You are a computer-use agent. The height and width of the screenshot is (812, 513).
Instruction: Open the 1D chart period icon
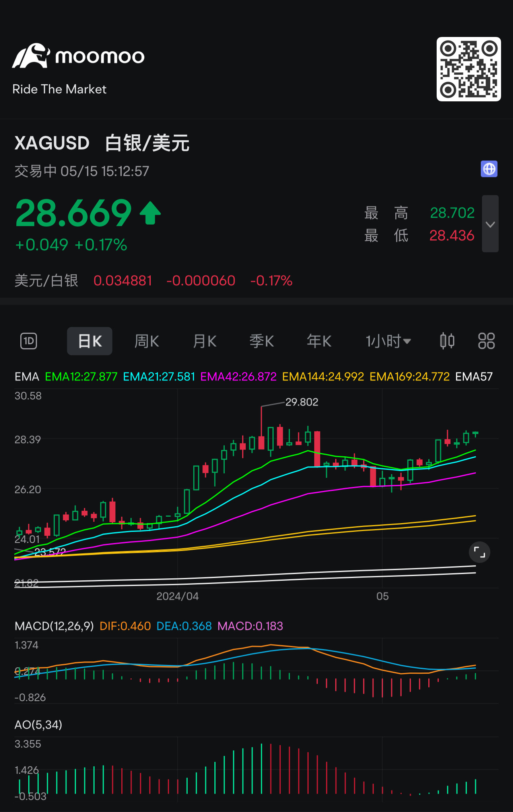pyautogui.click(x=29, y=341)
